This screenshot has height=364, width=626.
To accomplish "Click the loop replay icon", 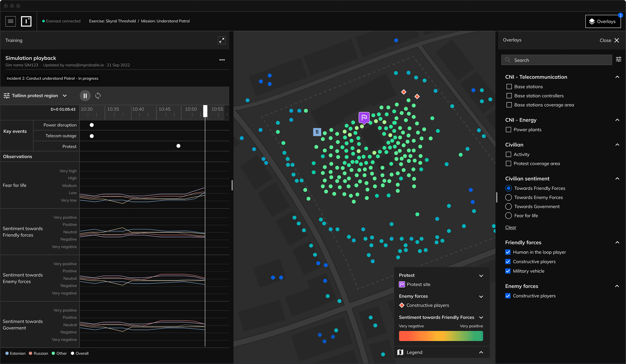I will [x=98, y=96].
